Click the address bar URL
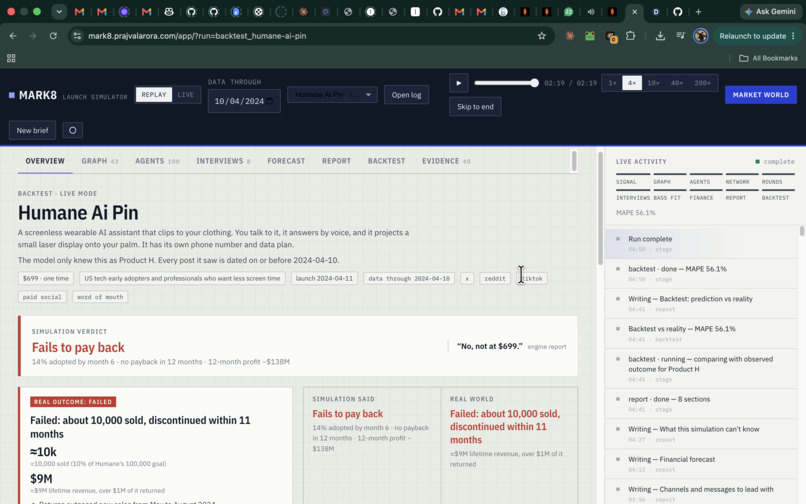 coord(197,36)
